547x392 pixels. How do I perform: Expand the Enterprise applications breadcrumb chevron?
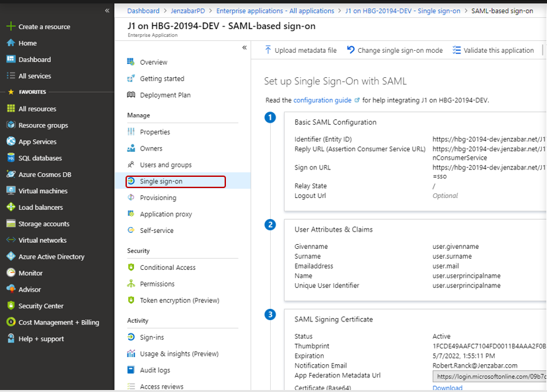340,11
